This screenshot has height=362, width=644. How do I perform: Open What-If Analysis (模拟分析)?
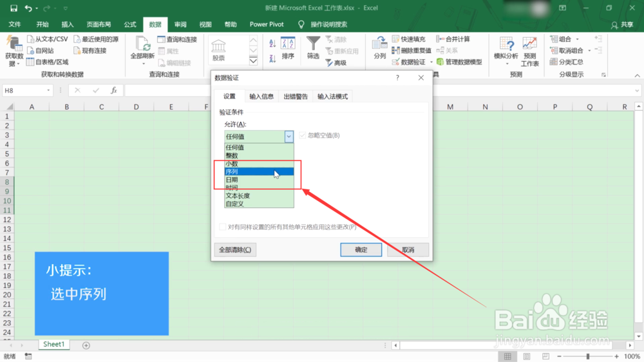pos(506,51)
